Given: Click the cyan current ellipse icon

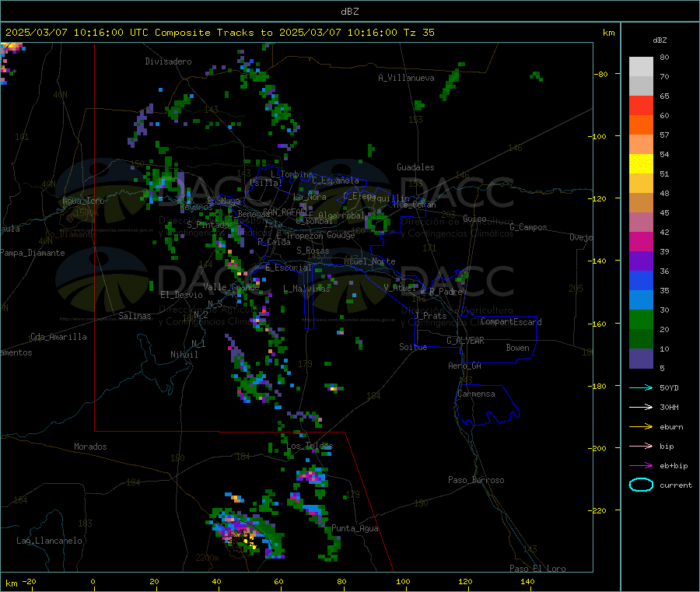Looking at the screenshot, I should [641, 485].
